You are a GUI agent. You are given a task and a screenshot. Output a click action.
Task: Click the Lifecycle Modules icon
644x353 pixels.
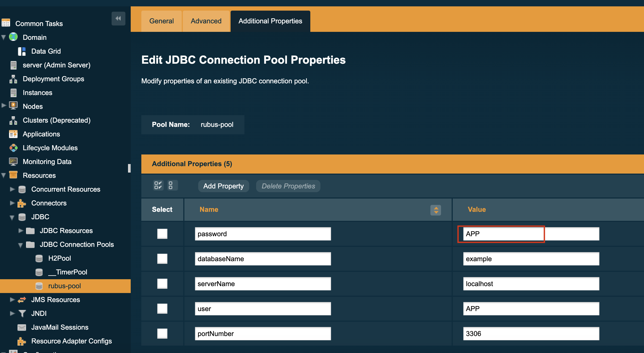click(x=13, y=148)
